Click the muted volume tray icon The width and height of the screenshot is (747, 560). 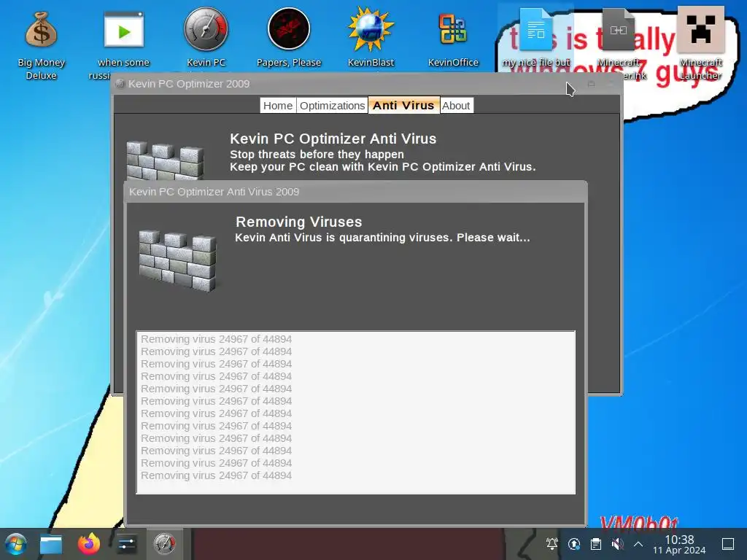pyautogui.click(x=617, y=544)
